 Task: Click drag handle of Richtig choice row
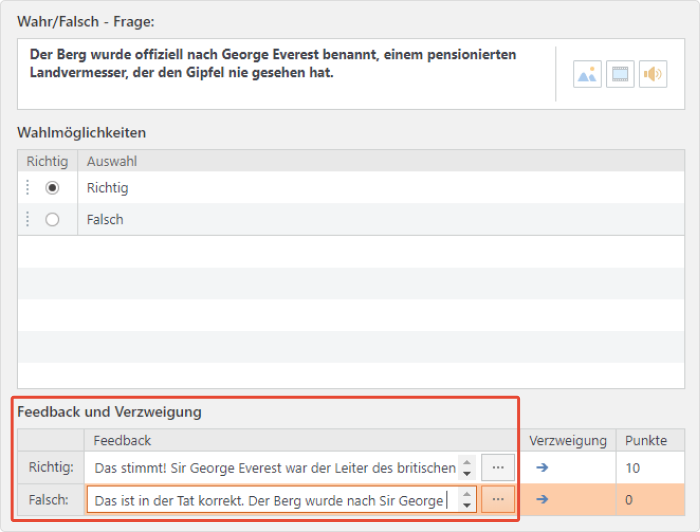28,187
